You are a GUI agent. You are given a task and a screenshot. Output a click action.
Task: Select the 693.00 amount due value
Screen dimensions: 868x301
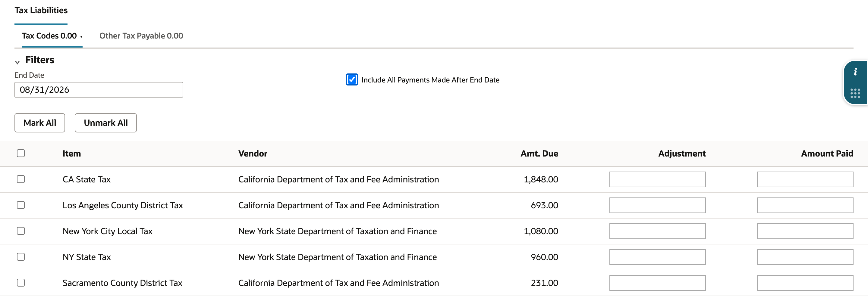544,205
